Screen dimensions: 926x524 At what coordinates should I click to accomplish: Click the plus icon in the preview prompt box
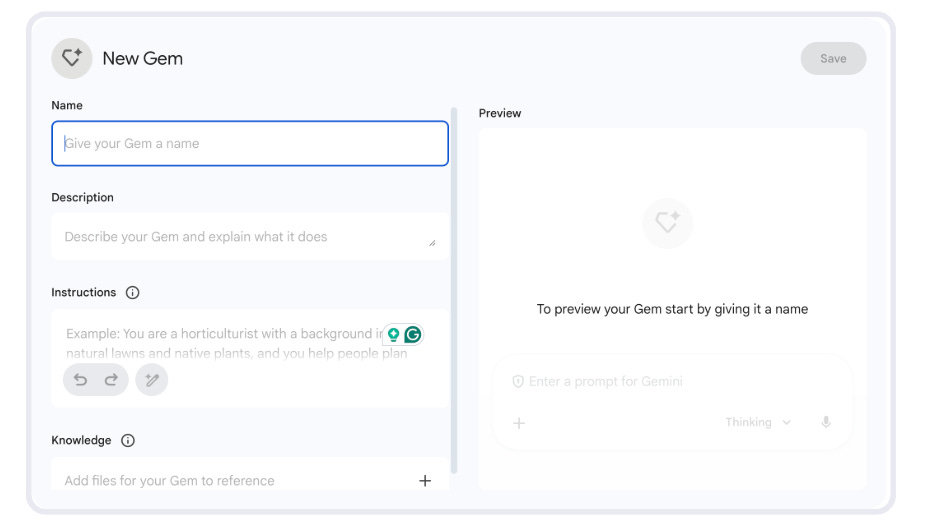[519, 423]
